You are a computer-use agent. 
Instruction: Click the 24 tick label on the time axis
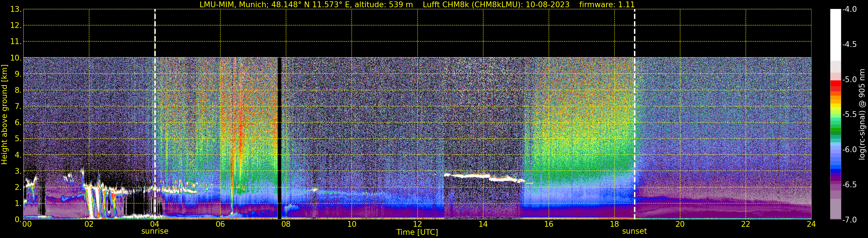(x=811, y=224)
